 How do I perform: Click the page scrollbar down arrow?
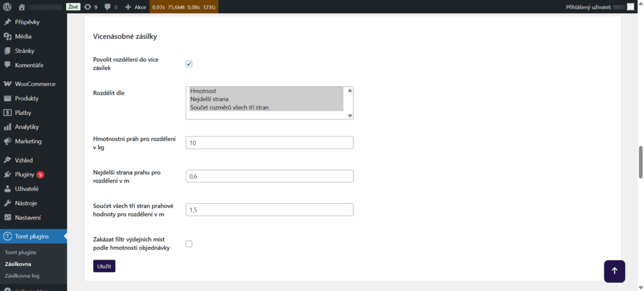[x=640, y=287]
